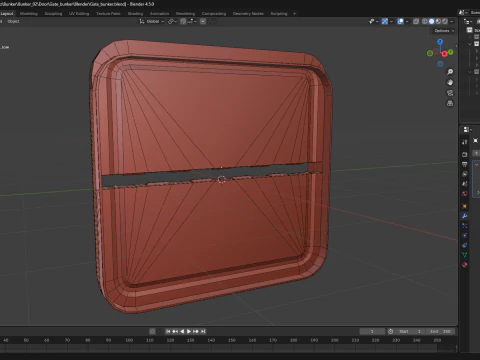This screenshot has width=480, height=360.
Task: Open the Object Constraints properties tab
Action: pos(465,245)
